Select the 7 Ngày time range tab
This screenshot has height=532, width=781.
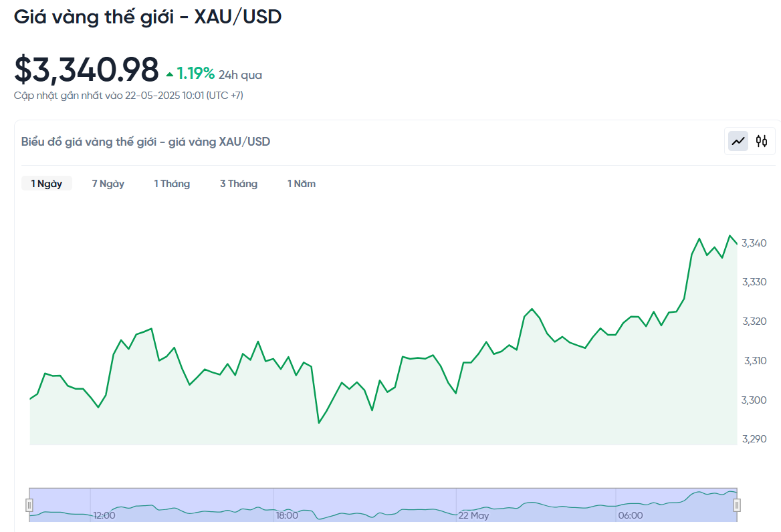108,184
